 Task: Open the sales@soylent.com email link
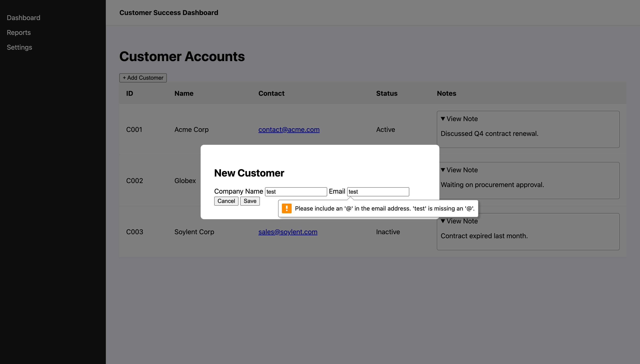click(x=288, y=232)
